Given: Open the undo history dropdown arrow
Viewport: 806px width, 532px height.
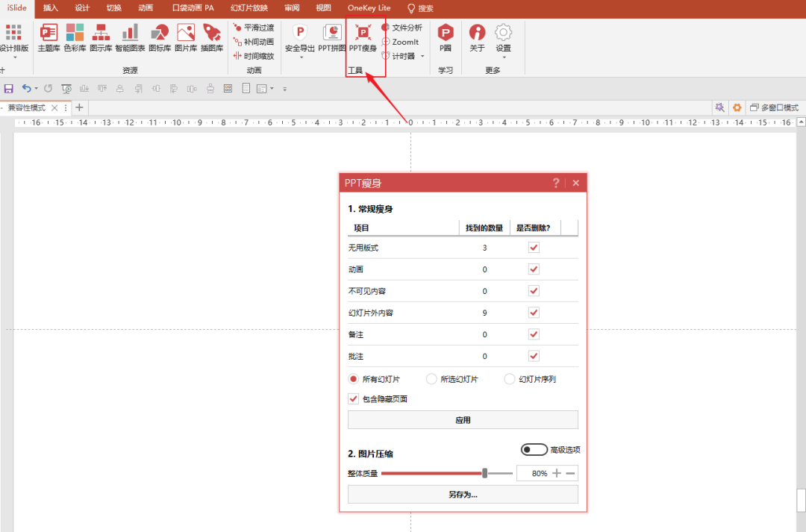Looking at the screenshot, I should [x=36, y=88].
